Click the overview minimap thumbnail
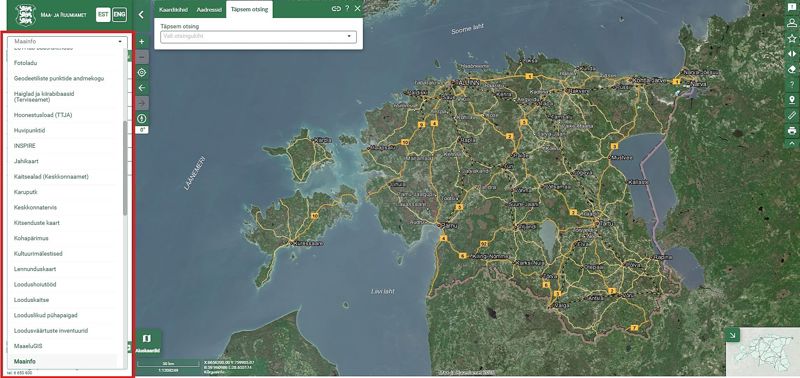Screen dimensions: 800x378 [762, 352]
